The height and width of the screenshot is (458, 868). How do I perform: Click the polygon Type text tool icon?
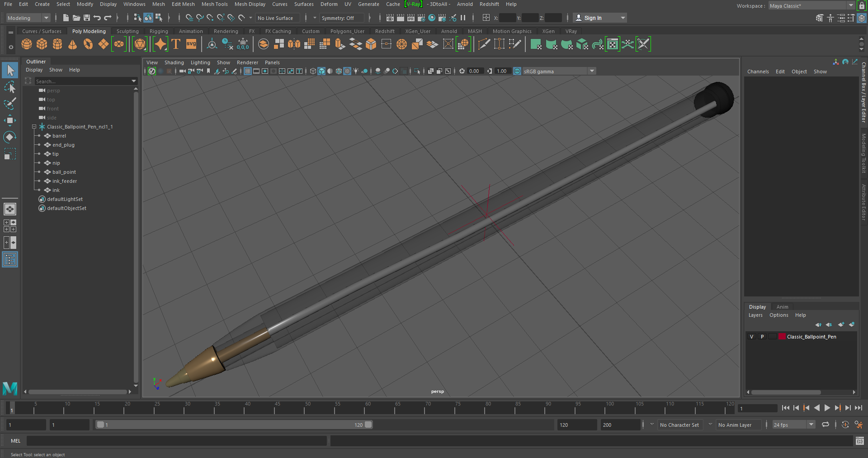pos(176,44)
